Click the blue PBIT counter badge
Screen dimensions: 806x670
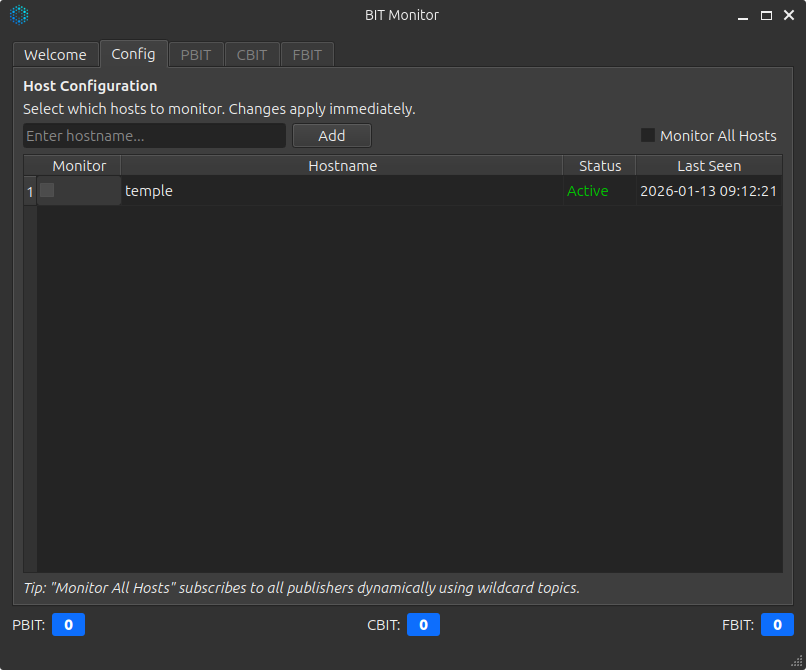(x=68, y=624)
